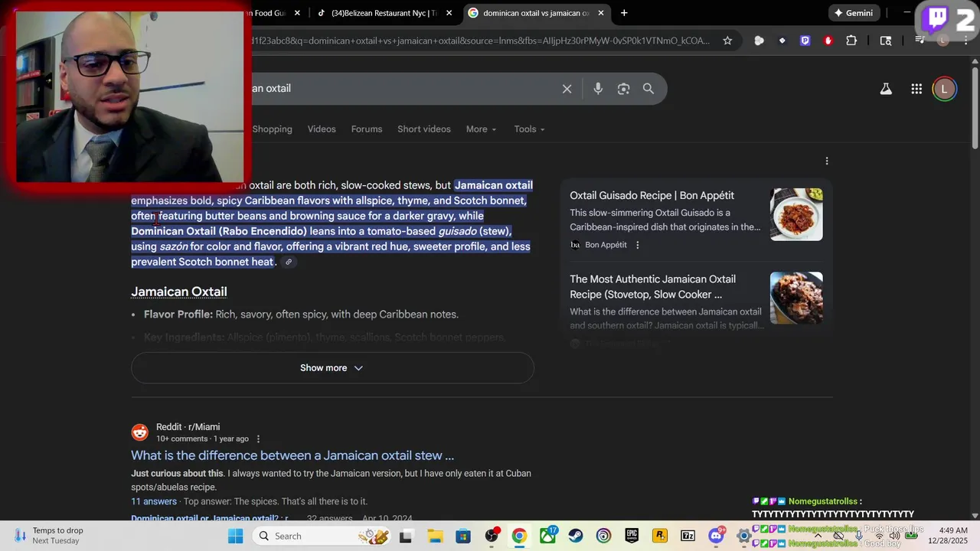980x551 pixels.
Task: Expand the More search filters dropdown
Action: 481,129
